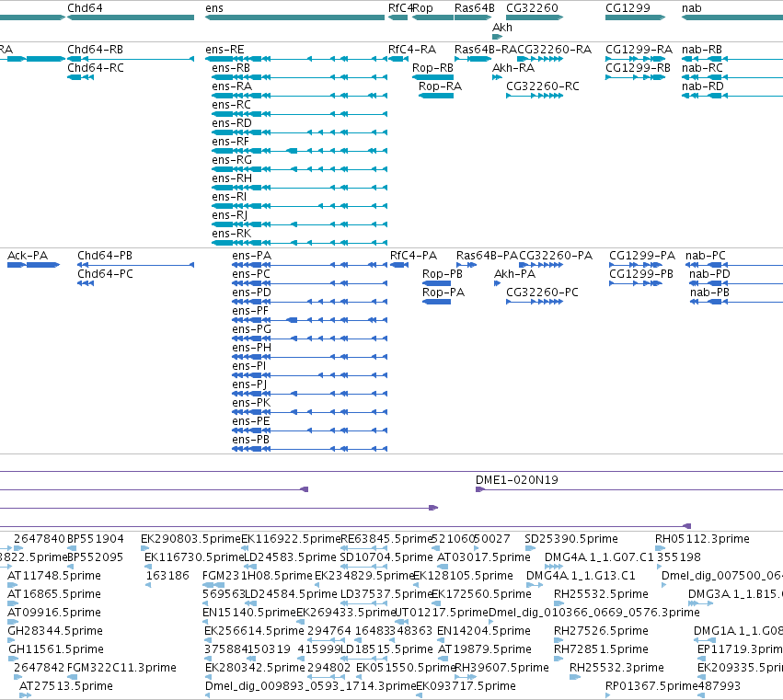Click protein Chd64-PB
This screenshot has width=783, height=700.
point(105,256)
